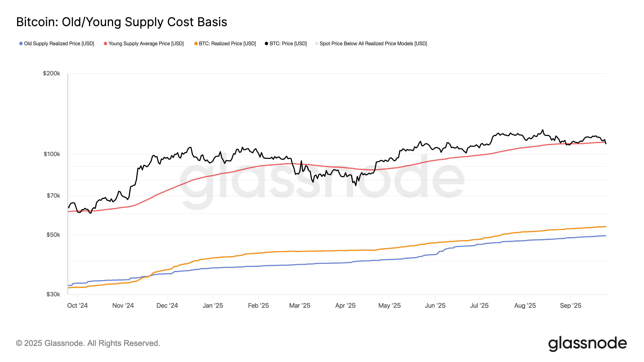Image resolution: width=644 pixels, height=362 pixels.
Task: Click the copyright Glassnode All Rights Reserved text
Action: coord(88,343)
